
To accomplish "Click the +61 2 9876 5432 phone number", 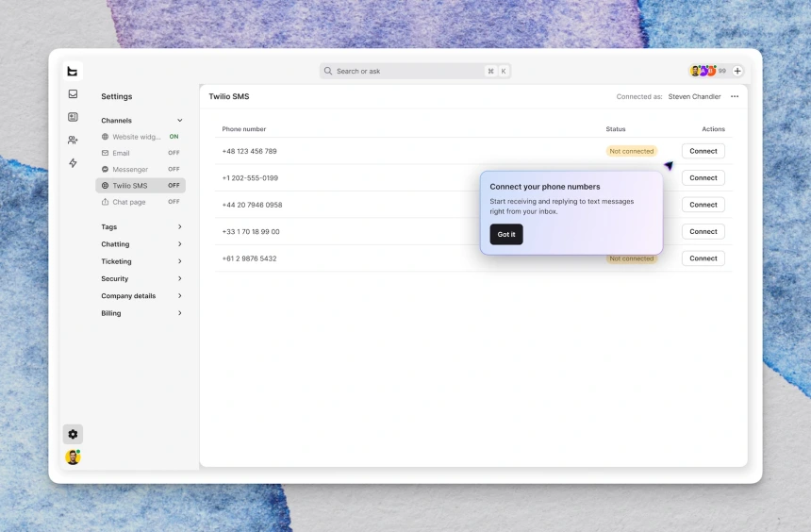I will pos(249,258).
